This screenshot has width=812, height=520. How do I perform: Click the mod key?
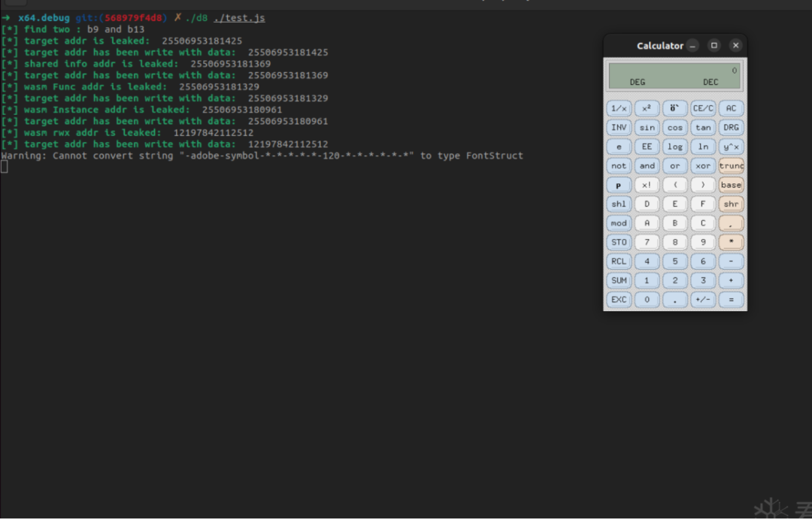click(619, 223)
